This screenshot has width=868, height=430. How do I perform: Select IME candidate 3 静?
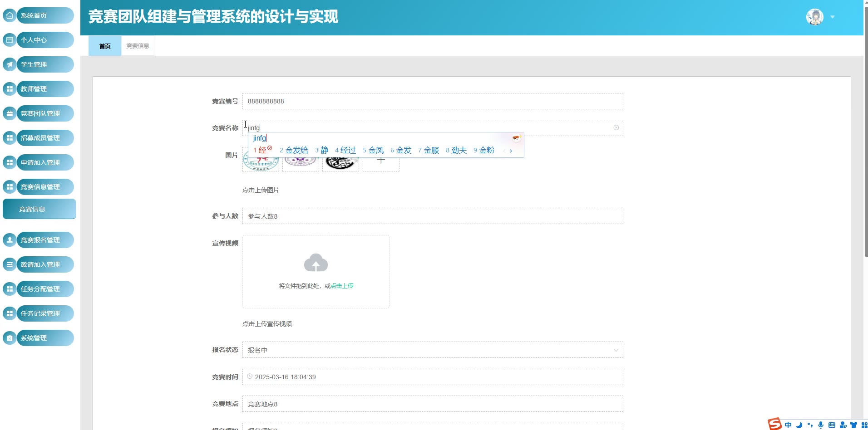(x=321, y=150)
